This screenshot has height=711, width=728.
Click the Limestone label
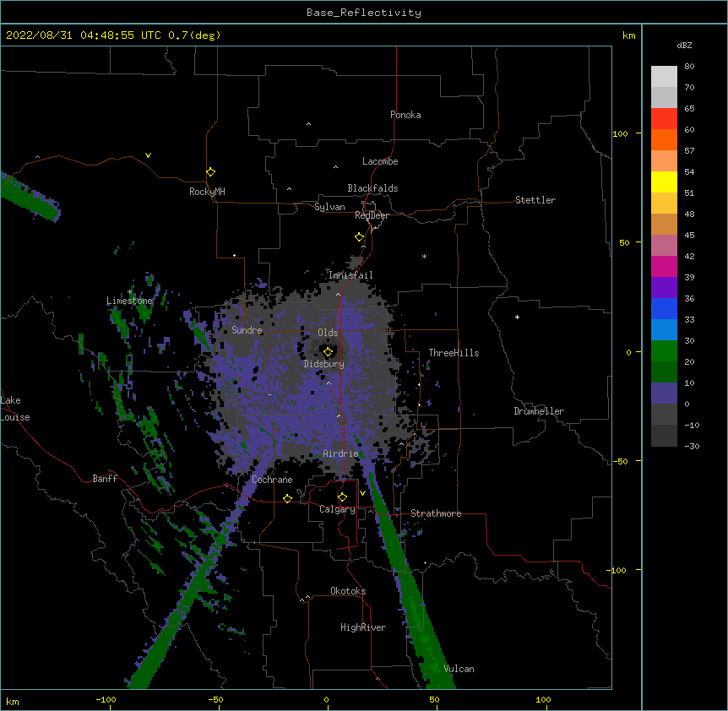(x=129, y=301)
